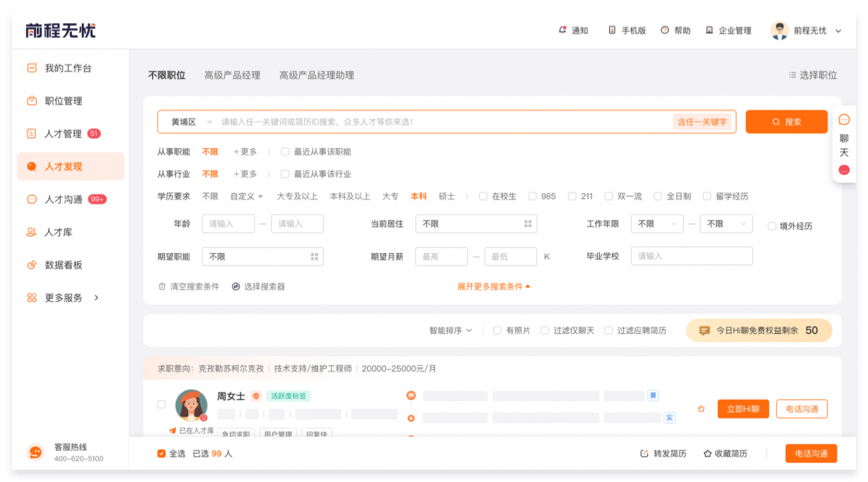The height and width of the screenshot is (482, 868).
Task: Click the keyword search input field
Action: [x=444, y=121]
